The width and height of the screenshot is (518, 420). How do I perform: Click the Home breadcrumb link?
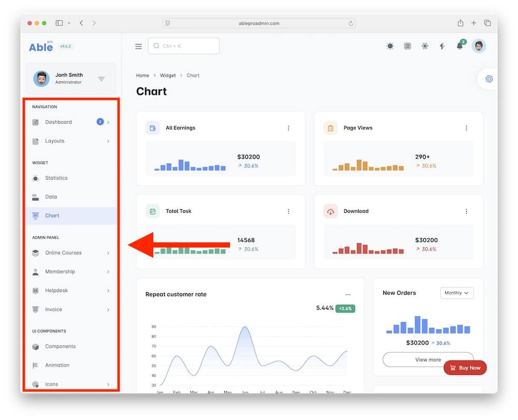pos(142,76)
